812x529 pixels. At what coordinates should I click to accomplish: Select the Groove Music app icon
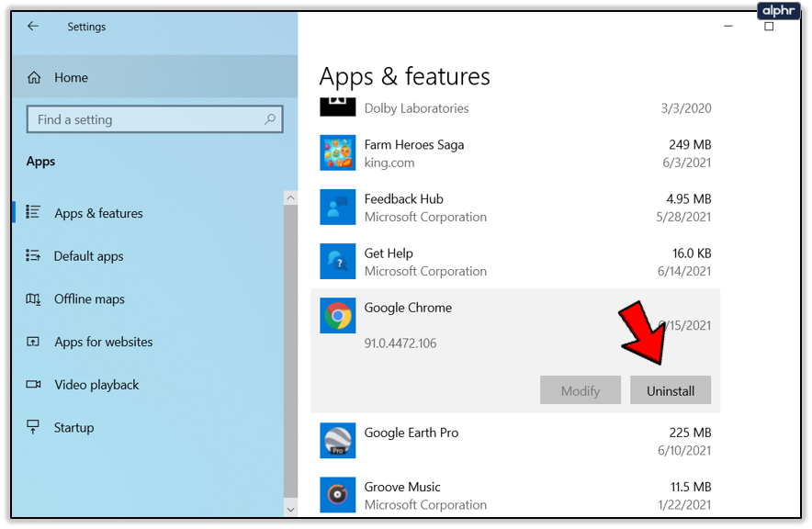pos(338,495)
